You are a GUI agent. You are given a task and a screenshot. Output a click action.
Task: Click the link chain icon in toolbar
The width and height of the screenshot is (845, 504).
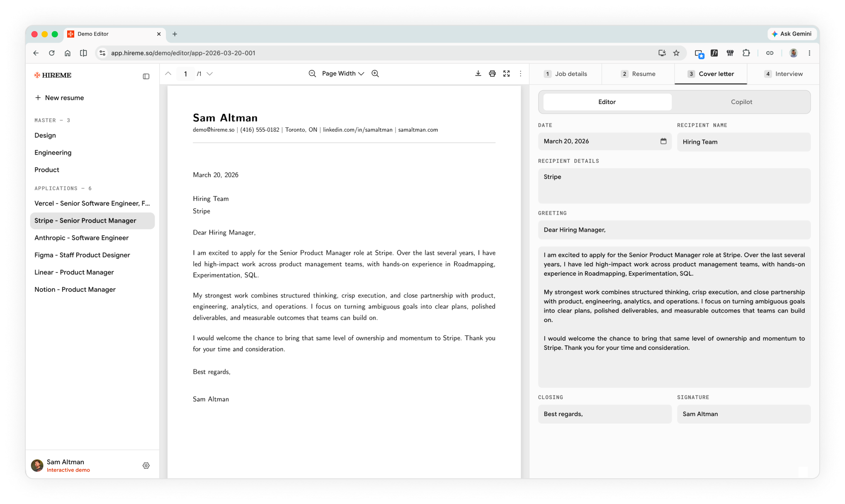pos(770,53)
